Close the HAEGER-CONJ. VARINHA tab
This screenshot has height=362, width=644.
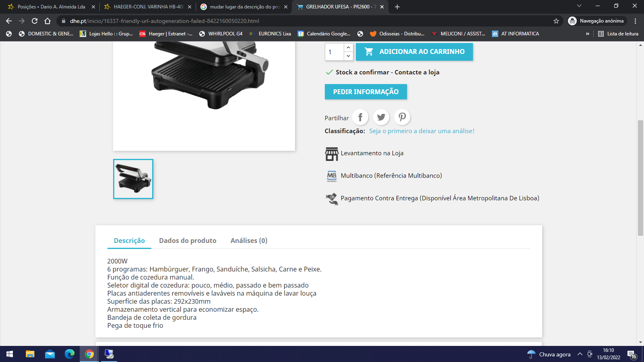click(190, 7)
